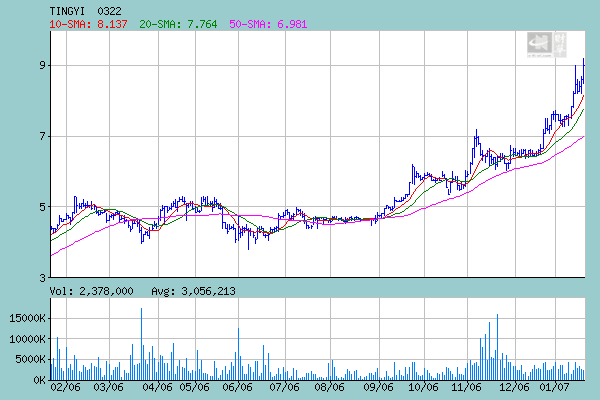Click the 05/06 date label

194,387
